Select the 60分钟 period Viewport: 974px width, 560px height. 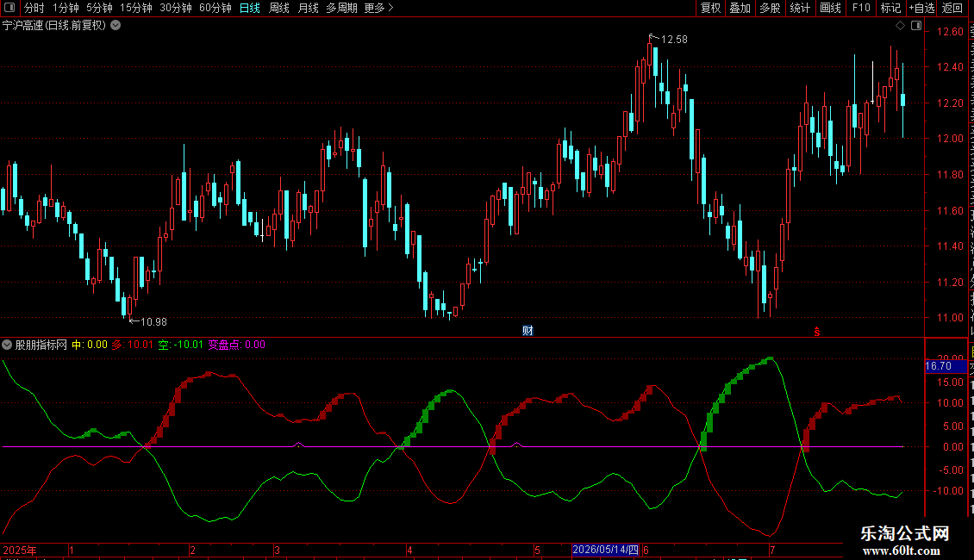point(215,8)
